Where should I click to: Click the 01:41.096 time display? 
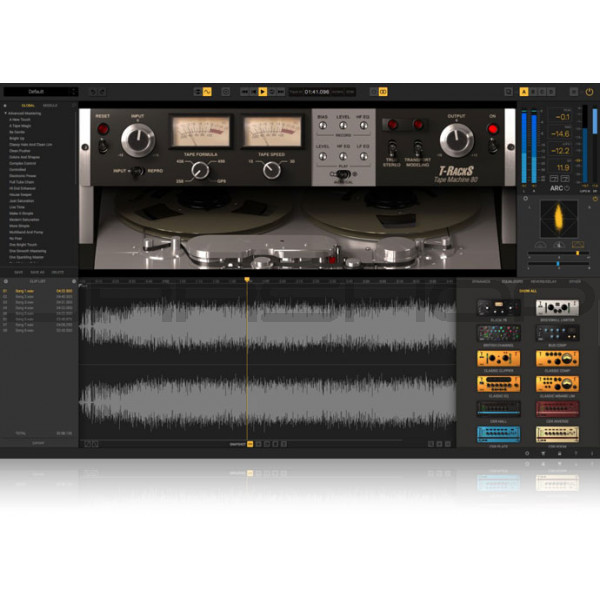[x=316, y=92]
